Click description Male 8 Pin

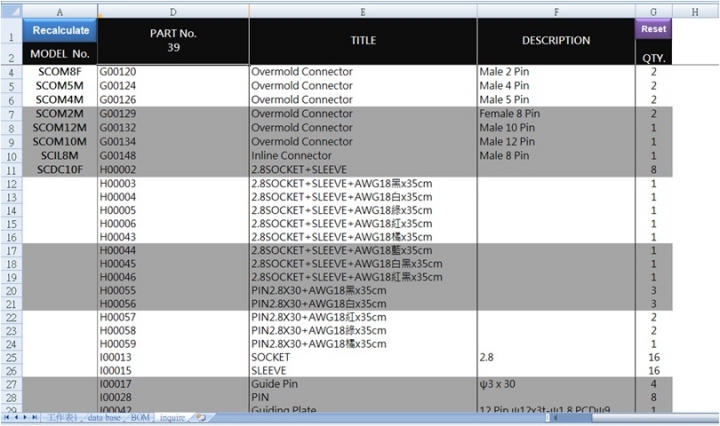tap(556, 156)
